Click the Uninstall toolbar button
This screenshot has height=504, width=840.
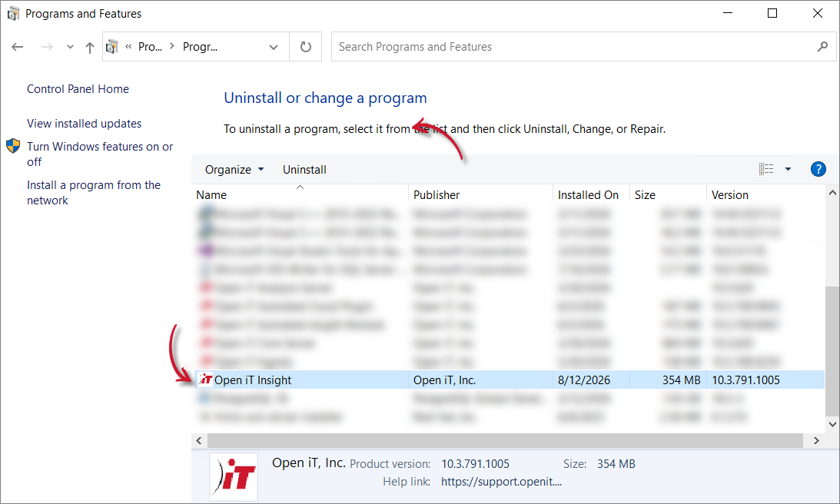pyautogui.click(x=304, y=170)
